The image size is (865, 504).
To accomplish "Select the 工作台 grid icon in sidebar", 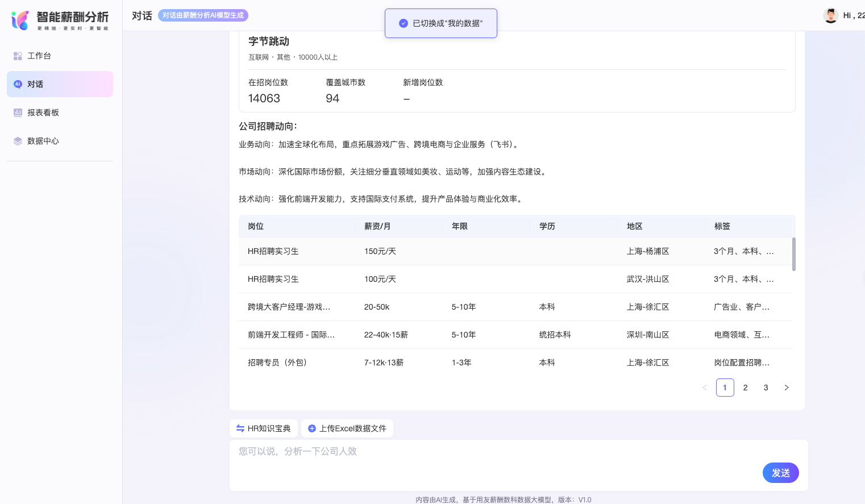I will coord(18,55).
